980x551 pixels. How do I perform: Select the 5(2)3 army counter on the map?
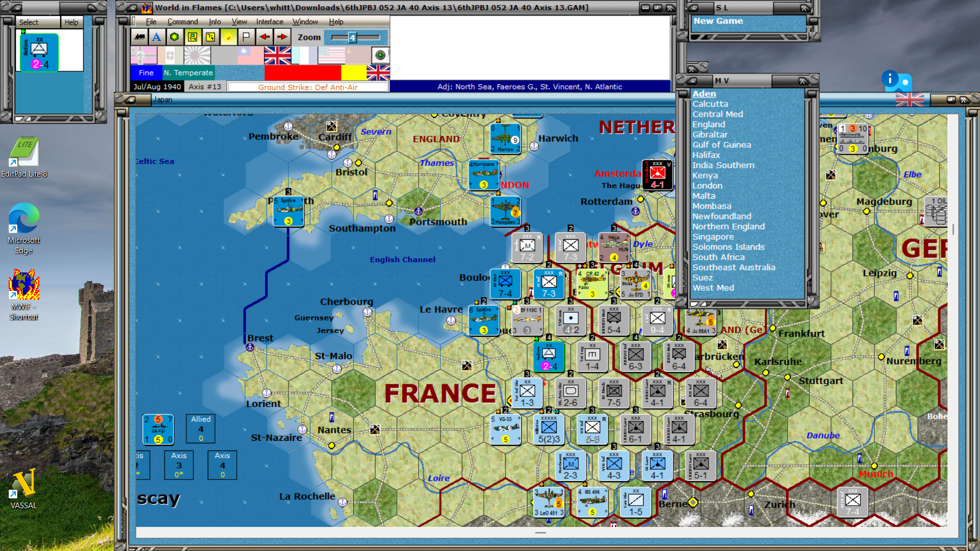pos(549,430)
